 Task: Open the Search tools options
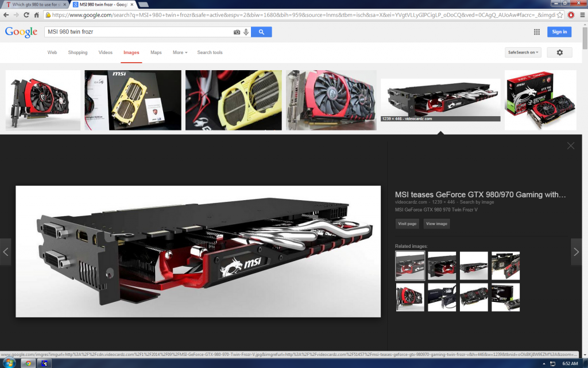coord(210,52)
